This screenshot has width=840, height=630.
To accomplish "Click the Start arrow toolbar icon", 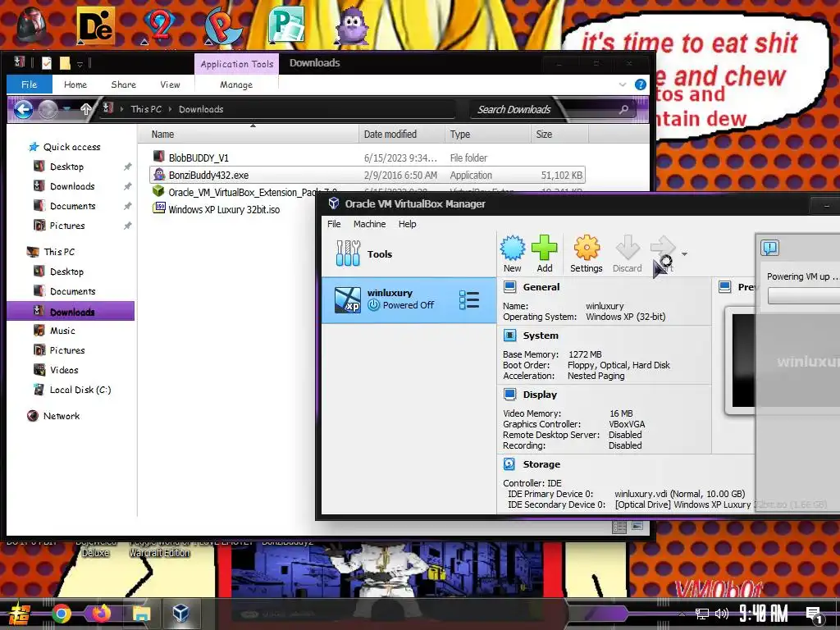I will [663, 248].
